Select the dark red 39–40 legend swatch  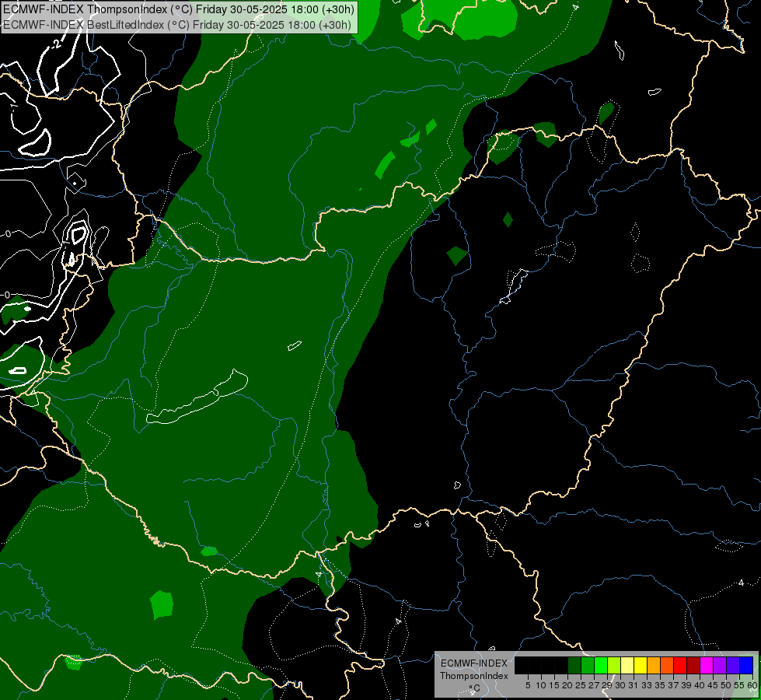pyautogui.click(x=693, y=665)
